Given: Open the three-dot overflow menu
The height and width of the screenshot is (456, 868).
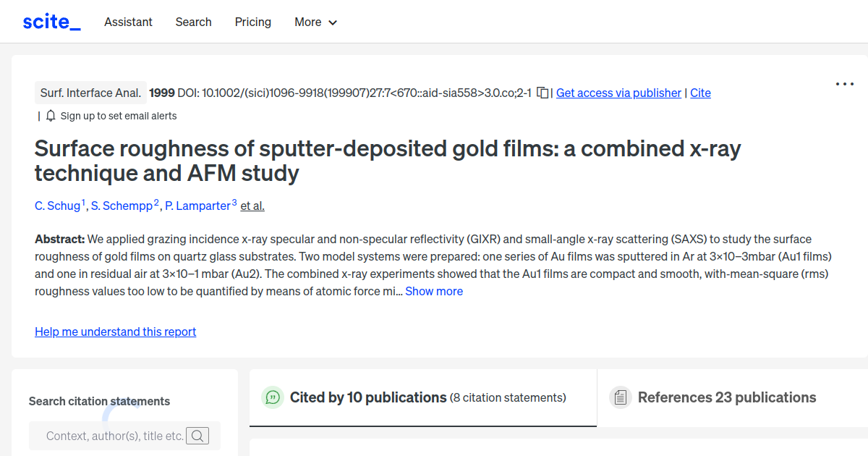Looking at the screenshot, I should tap(844, 84).
